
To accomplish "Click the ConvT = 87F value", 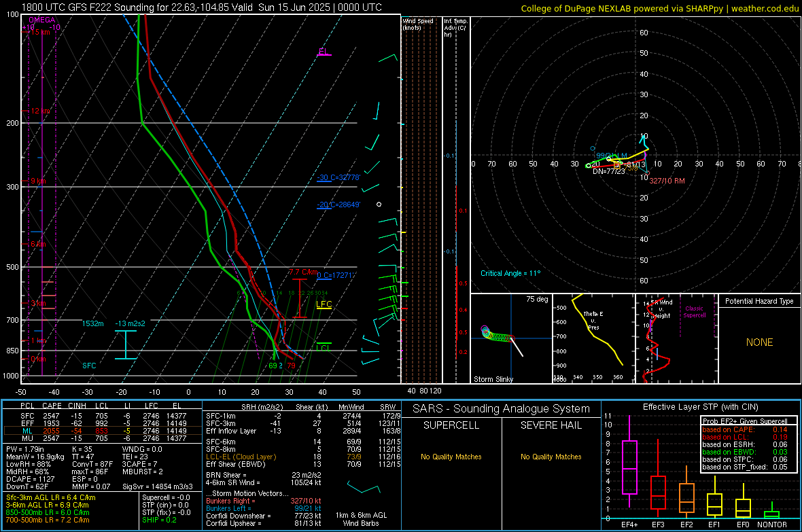I will coord(92,464).
